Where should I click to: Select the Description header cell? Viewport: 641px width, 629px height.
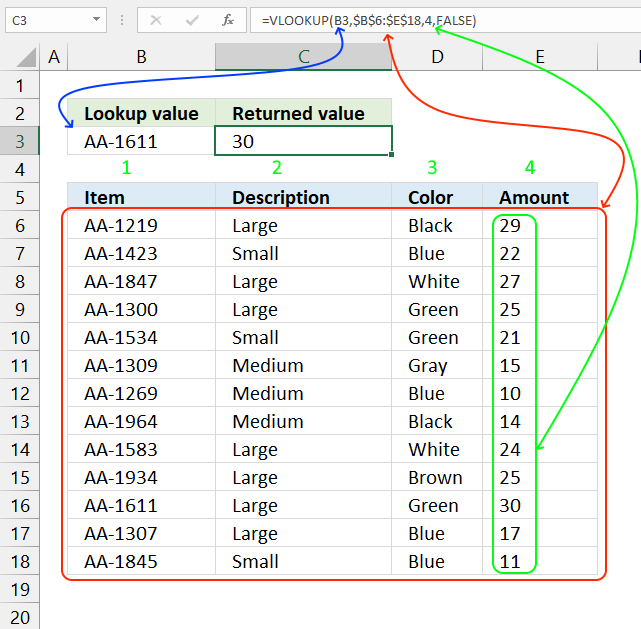303,197
